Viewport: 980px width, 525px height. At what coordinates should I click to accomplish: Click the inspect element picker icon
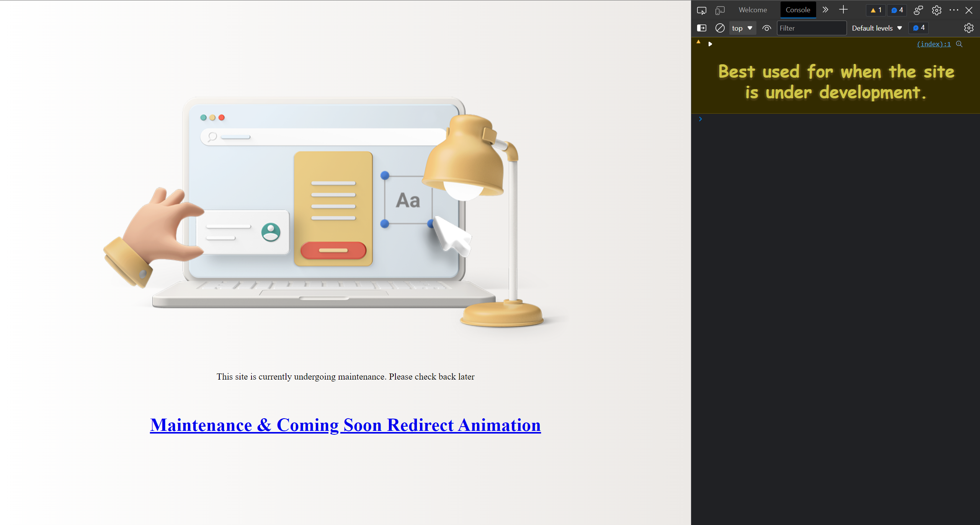(702, 9)
